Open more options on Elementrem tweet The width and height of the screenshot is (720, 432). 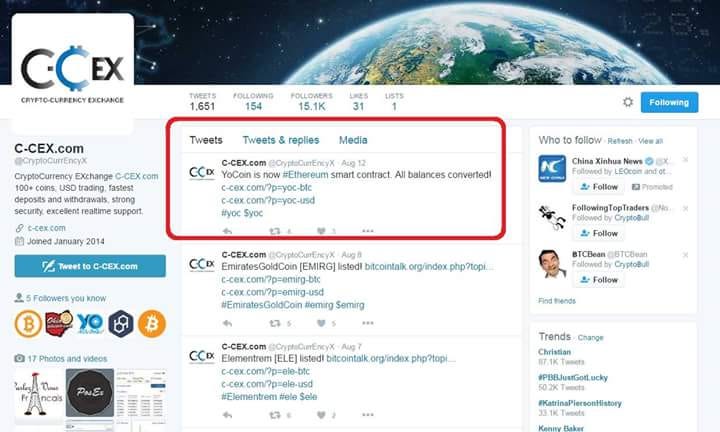click(x=368, y=415)
